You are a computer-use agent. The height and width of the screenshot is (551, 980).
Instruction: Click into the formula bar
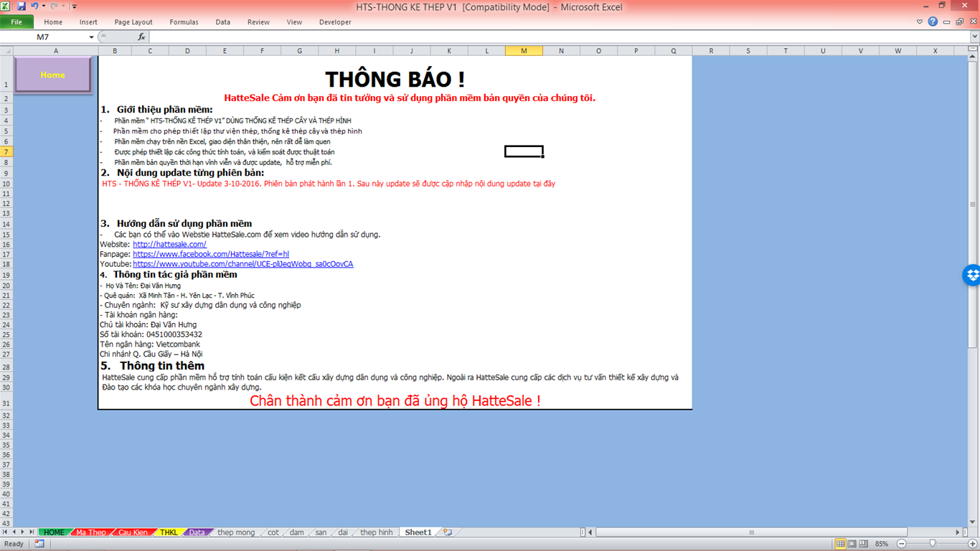(558, 37)
